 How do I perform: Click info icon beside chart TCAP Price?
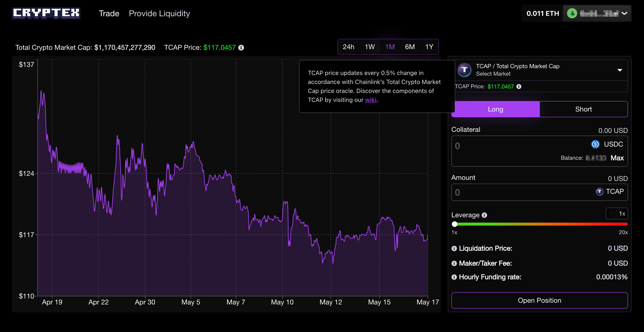[x=241, y=47]
